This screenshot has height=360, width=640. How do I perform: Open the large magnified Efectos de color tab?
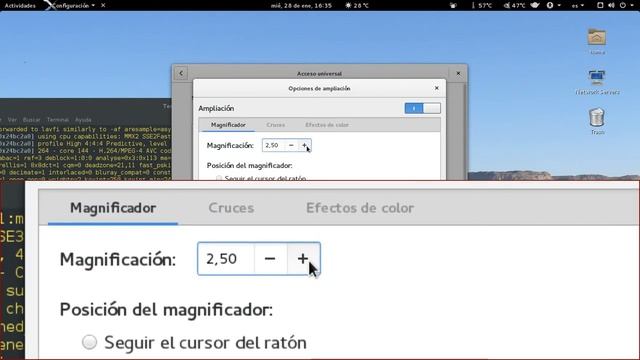coord(360,208)
